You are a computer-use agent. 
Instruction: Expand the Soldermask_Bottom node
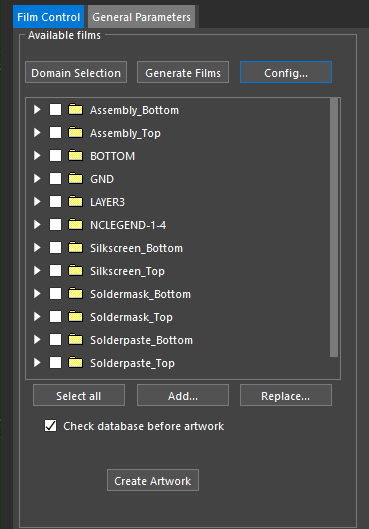[37, 294]
